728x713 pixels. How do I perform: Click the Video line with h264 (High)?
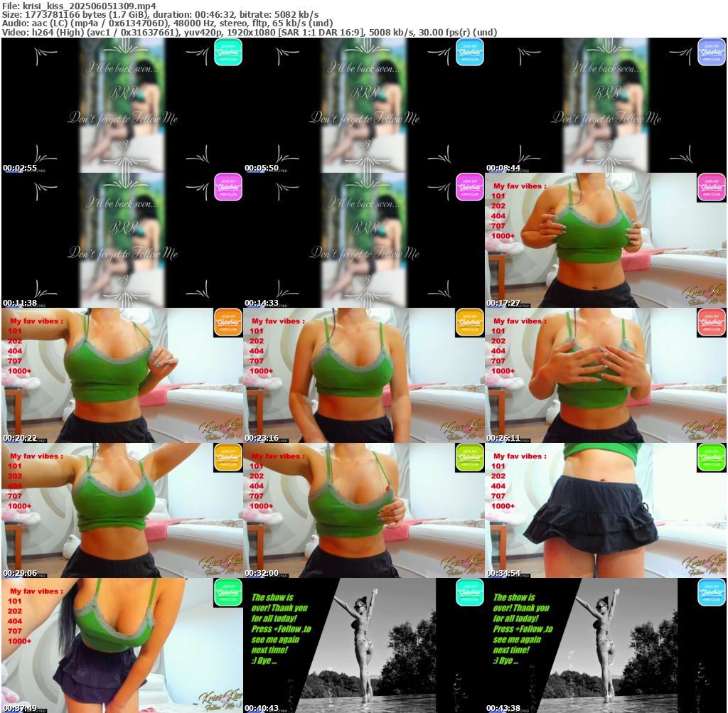click(x=250, y=32)
